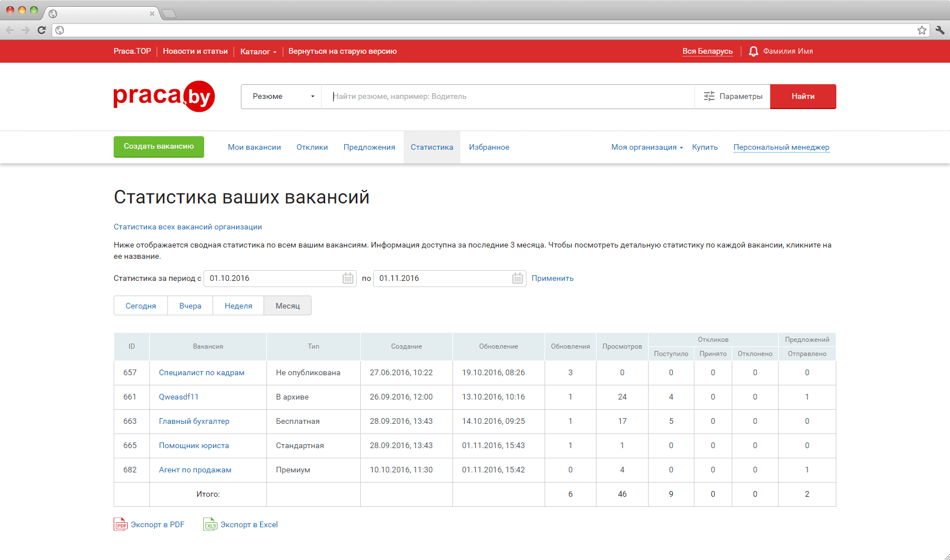Image resolution: width=950 pixels, height=560 pixels.
Task: Open the end date calendar picker
Action: click(x=517, y=279)
